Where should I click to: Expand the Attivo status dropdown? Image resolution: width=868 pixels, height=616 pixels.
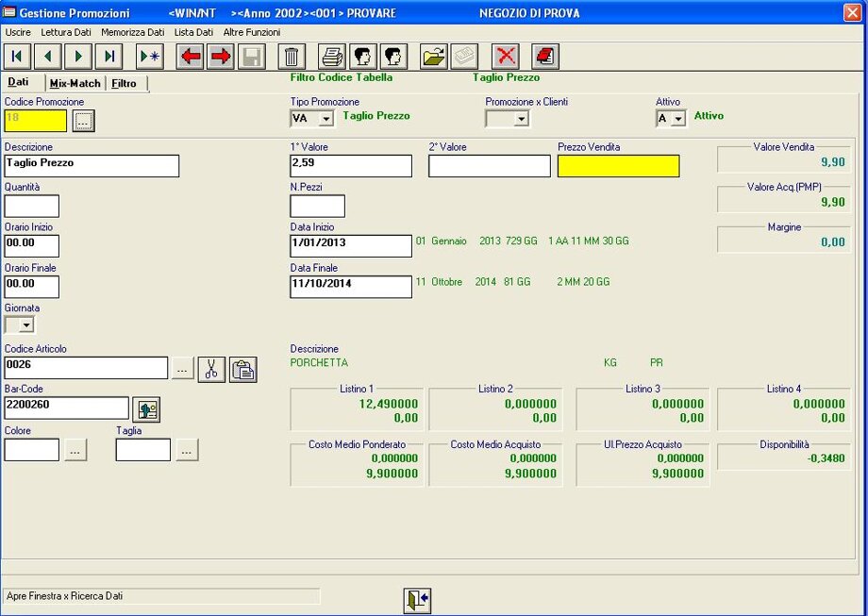coord(677,119)
